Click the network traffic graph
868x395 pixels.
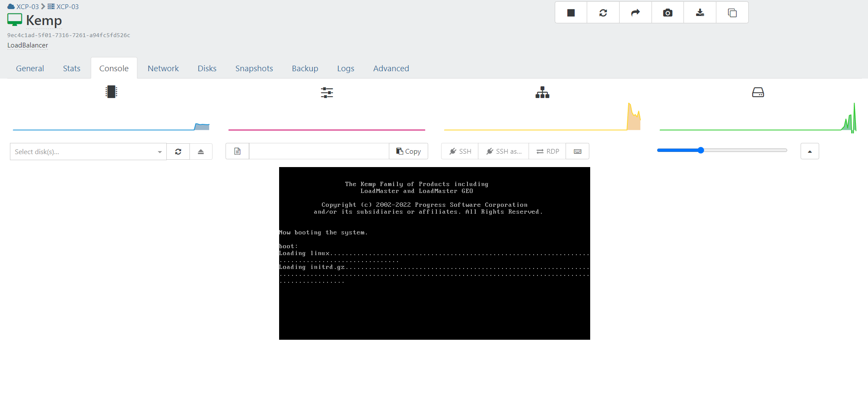pos(542,117)
